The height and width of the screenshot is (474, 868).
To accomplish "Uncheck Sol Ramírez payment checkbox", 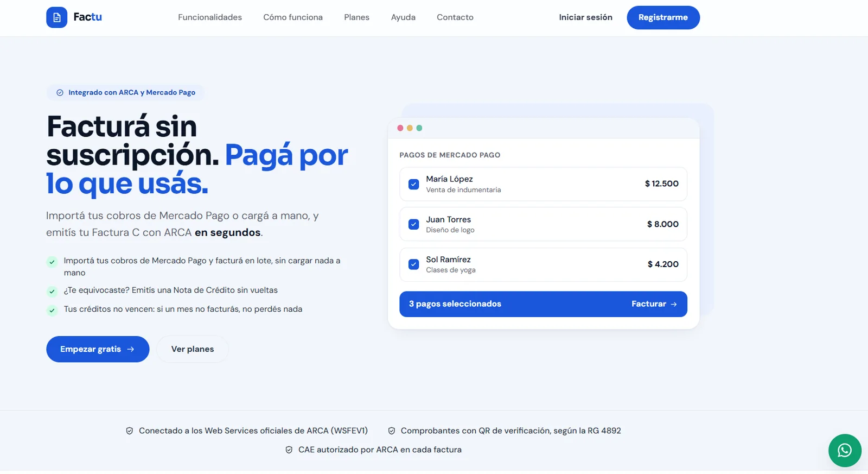I will point(413,264).
